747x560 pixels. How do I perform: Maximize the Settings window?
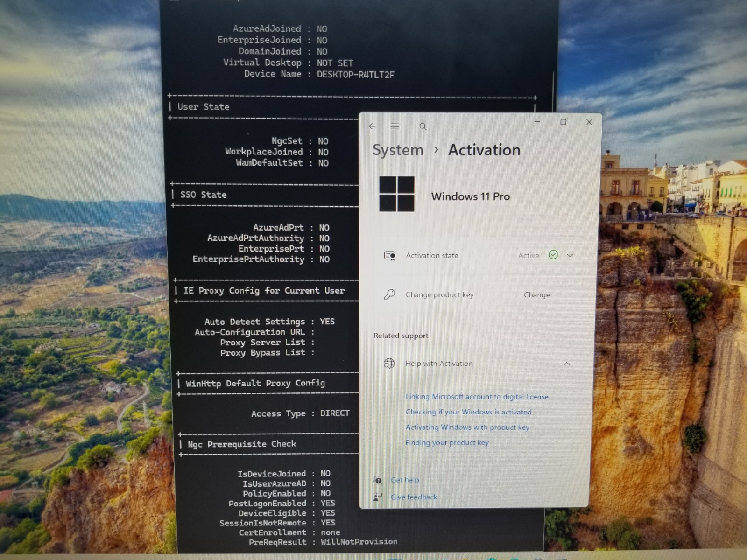tap(563, 122)
